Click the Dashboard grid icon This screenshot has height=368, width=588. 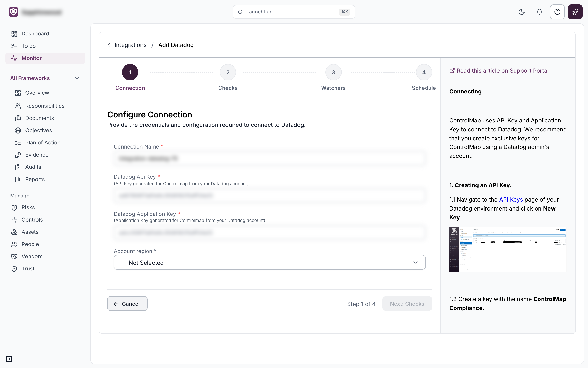14,34
